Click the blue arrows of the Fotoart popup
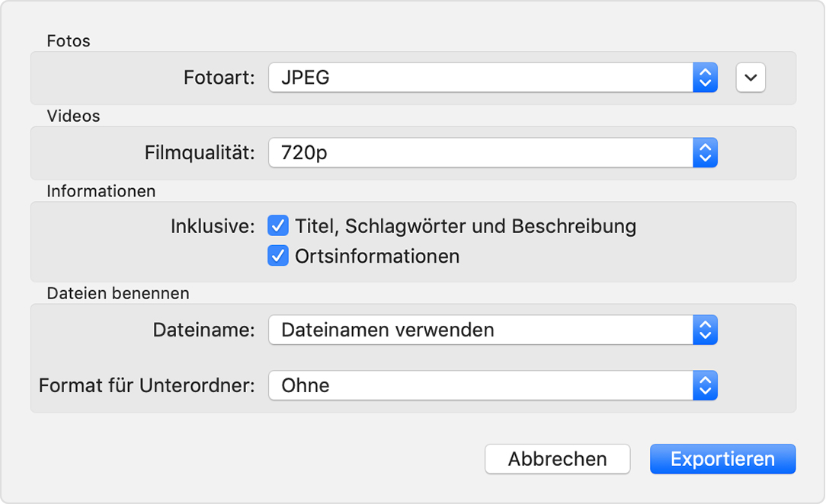This screenshot has height=504, width=826. pyautogui.click(x=705, y=77)
